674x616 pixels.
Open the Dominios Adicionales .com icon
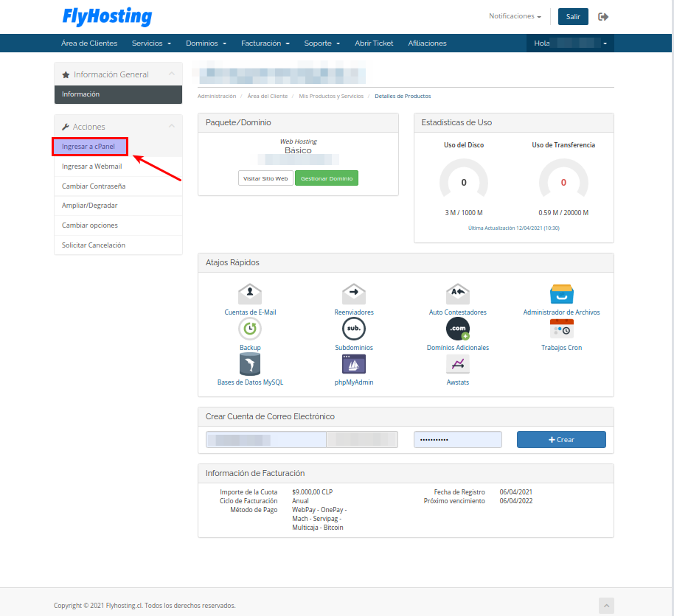point(458,329)
